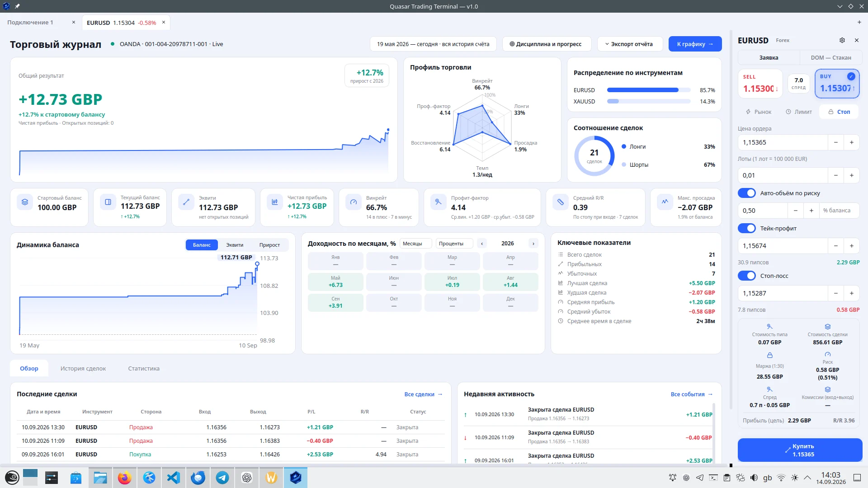The height and width of the screenshot is (488, 868).
Task: Open the Проценты dropdown
Action: [454, 244]
